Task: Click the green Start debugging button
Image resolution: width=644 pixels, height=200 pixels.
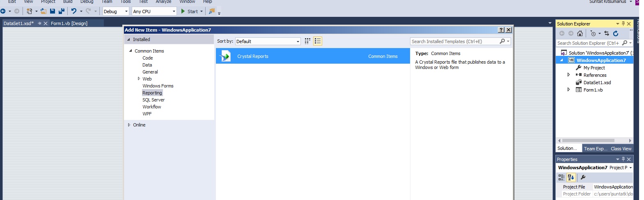Action: [x=189, y=11]
